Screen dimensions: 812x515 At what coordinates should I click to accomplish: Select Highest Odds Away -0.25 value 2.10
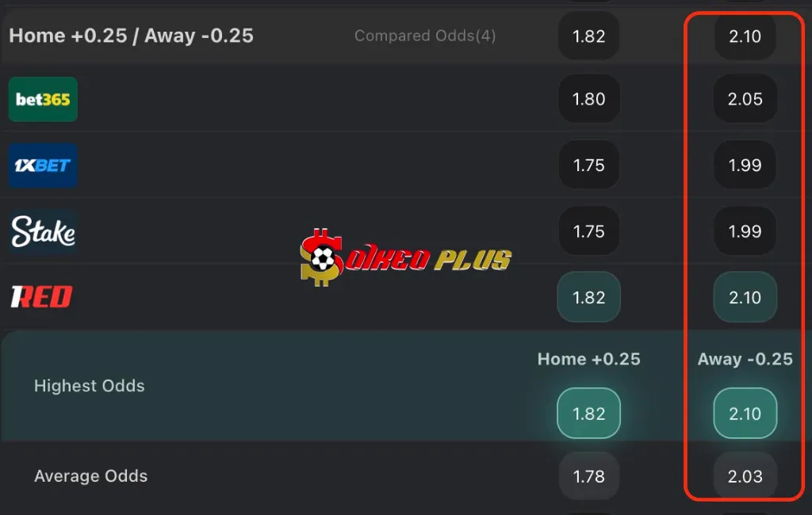745,414
